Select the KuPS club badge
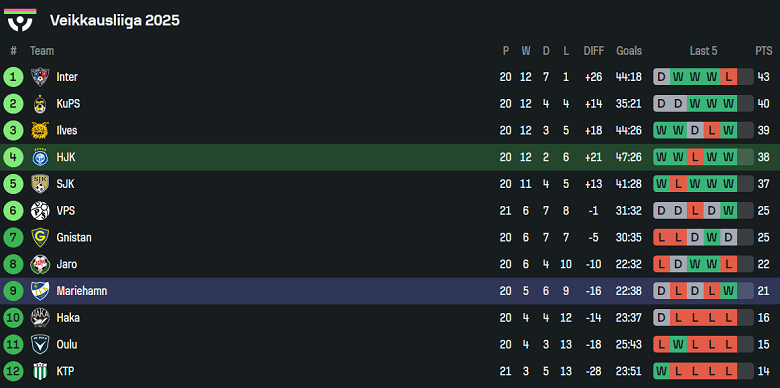The width and height of the screenshot is (780, 388). [x=40, y=104]
